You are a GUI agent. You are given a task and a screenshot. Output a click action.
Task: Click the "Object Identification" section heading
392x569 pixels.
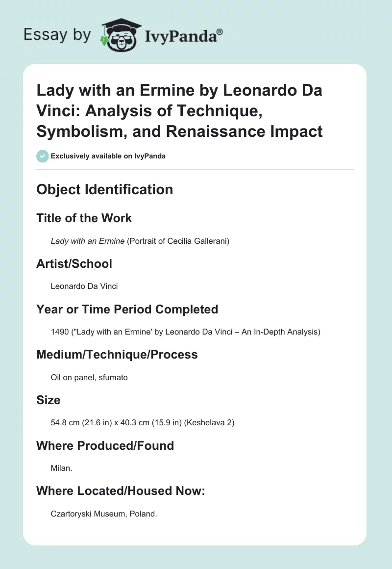coord(104,190)
